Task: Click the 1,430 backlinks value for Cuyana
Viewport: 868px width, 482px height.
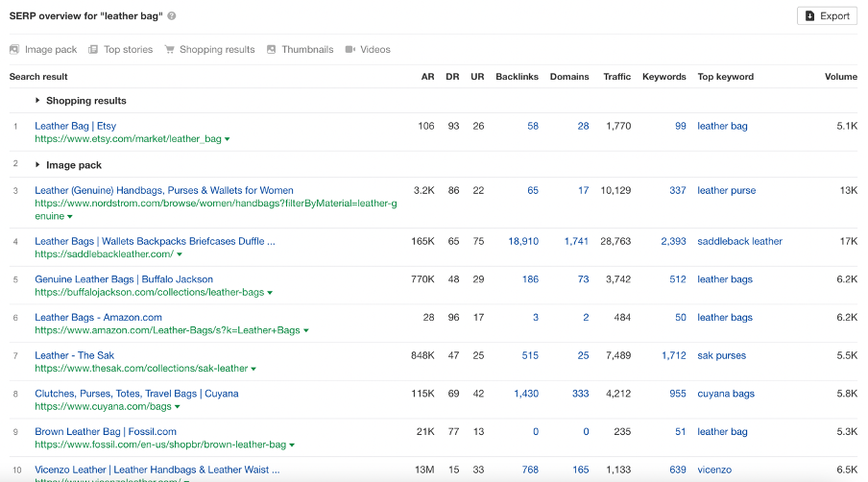Action: pos(526,394)
